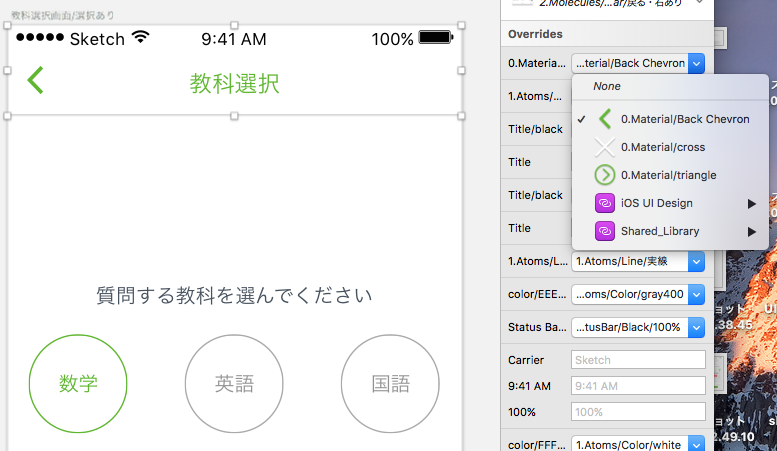The height and width of the screenshot is (451, 777).
Task: Click the 9:41 AM override text field
Action: [638, 386]
